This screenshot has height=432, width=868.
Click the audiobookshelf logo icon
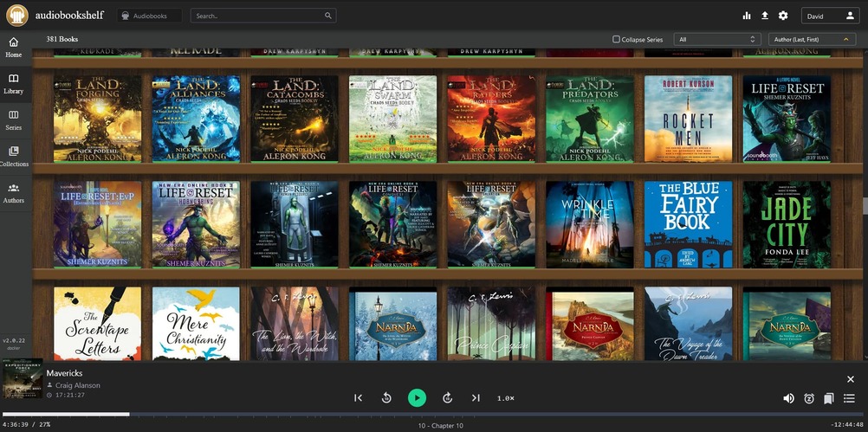(17, 16)
